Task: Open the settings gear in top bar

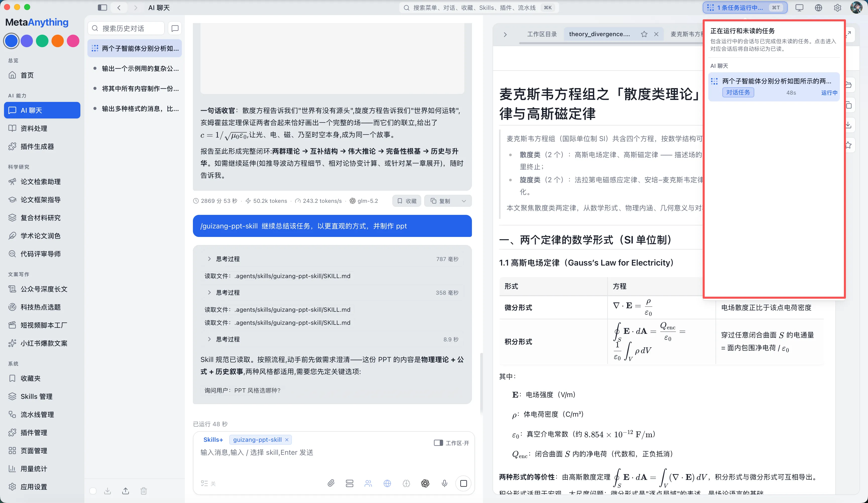Action: click(x=837, y=8)
